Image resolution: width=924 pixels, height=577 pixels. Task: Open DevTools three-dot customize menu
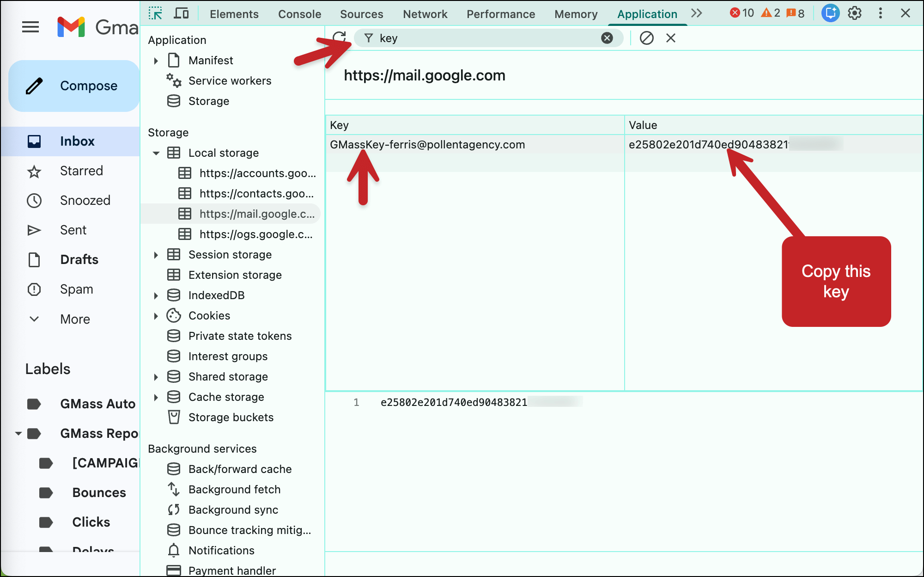coord(881,13)
